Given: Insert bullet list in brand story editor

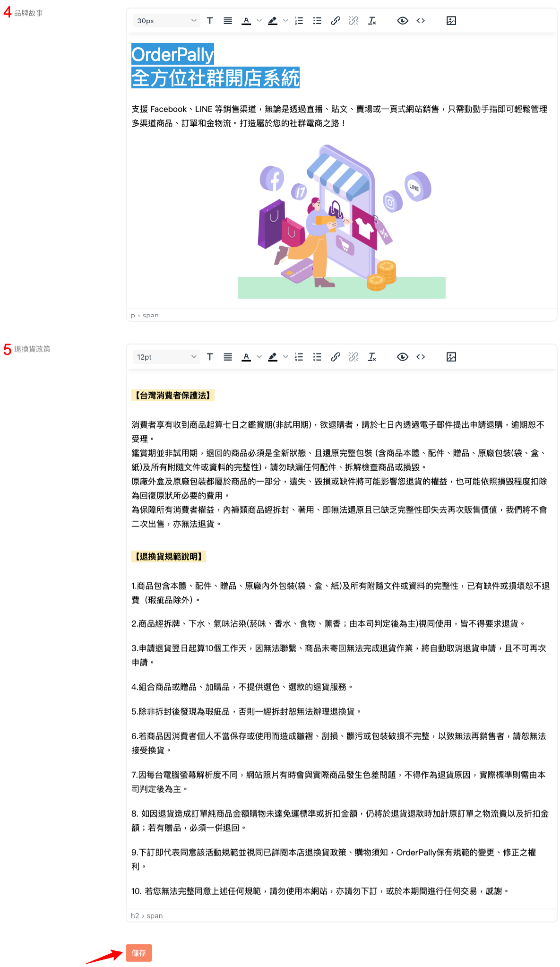Looking at the screenshot, I should coord(317,21).
